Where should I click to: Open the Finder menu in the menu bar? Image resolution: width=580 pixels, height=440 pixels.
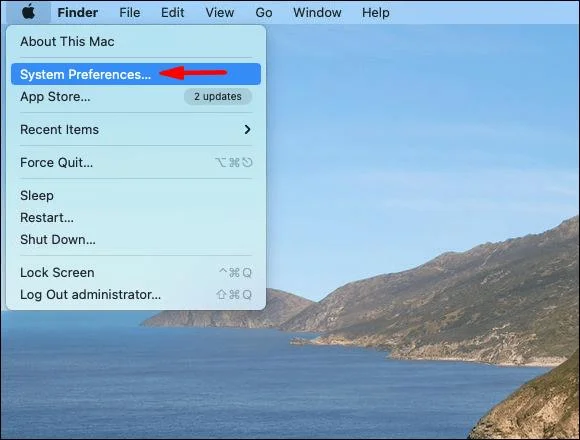tap(78, 13)
